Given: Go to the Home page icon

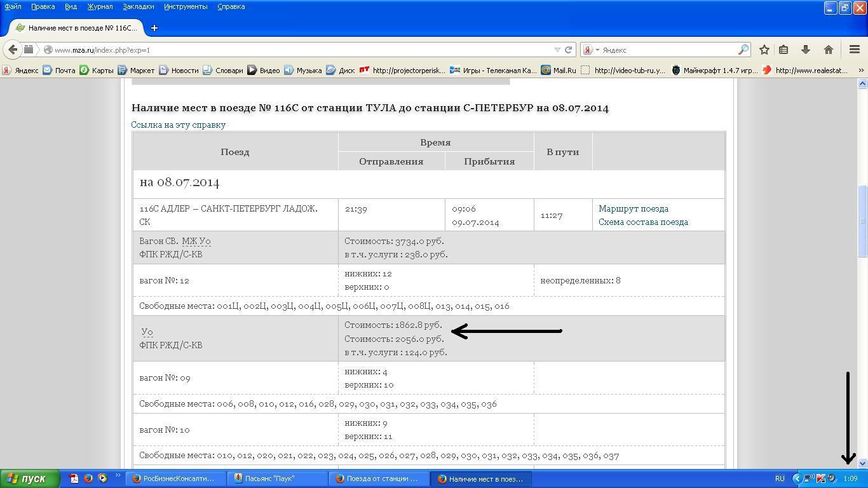Looking at the screenshot, I should tap(828, 50).
